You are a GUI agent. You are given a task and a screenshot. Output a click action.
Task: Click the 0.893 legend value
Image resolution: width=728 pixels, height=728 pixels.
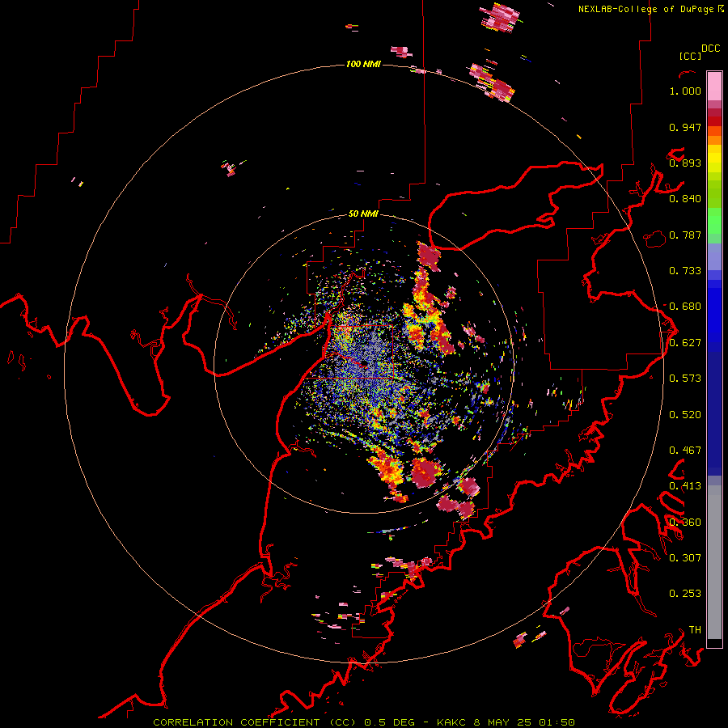685,163
